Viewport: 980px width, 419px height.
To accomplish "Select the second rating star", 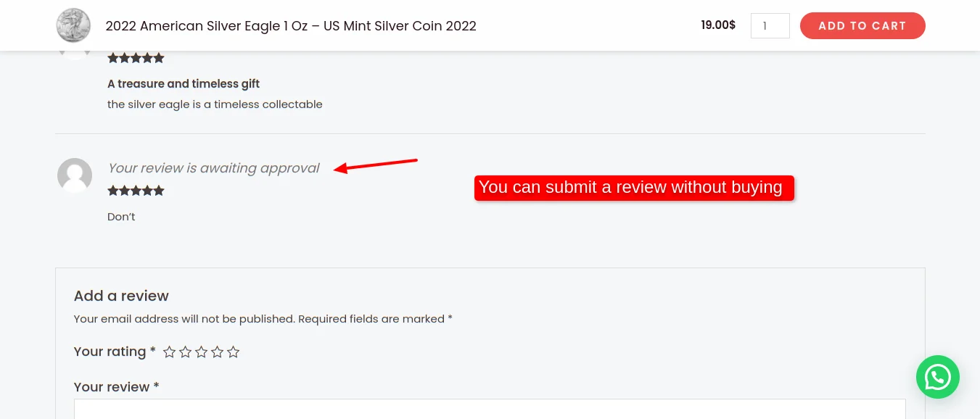I will click(185, 352).
